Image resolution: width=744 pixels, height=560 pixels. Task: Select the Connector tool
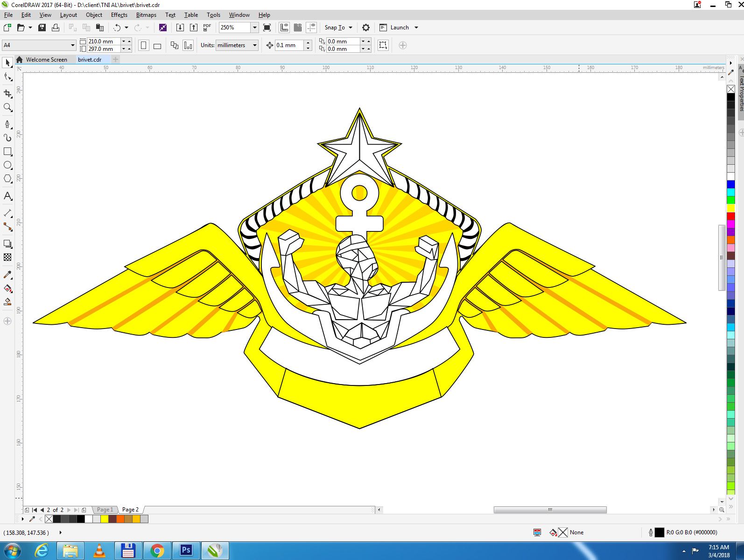(x=7, y=227)
